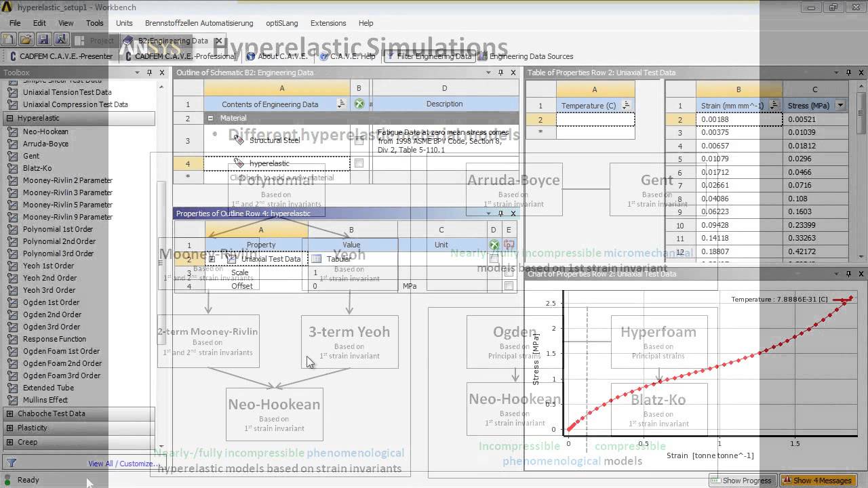Click Toolbox scroll up arrow
868x488 pixels.
(x=161, y=87)
